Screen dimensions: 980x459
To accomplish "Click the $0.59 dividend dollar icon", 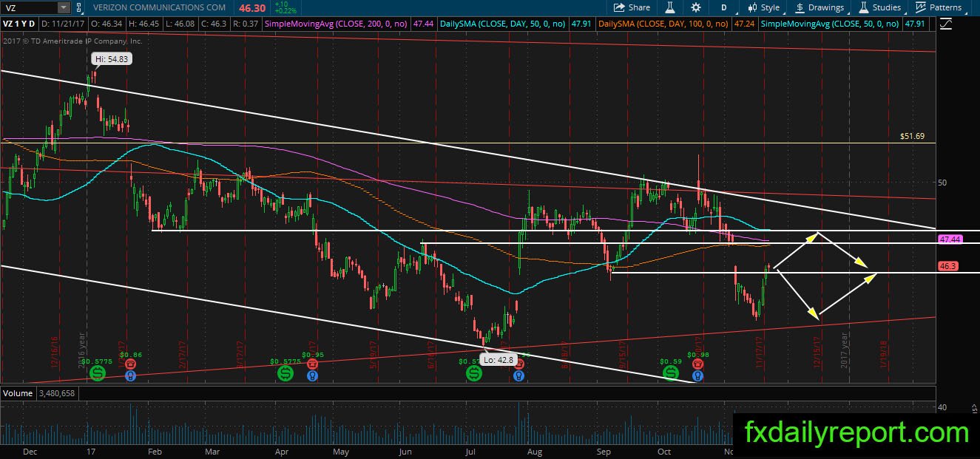I will tap(671, 375).
